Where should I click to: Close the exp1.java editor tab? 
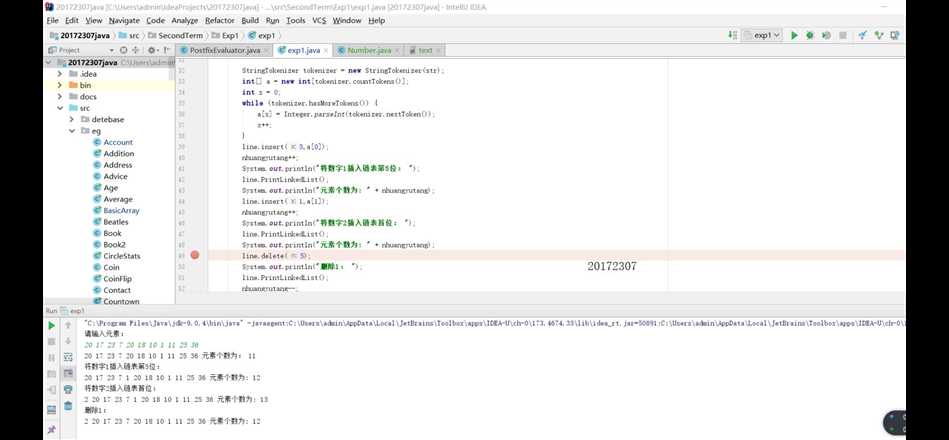click(326, 50)
